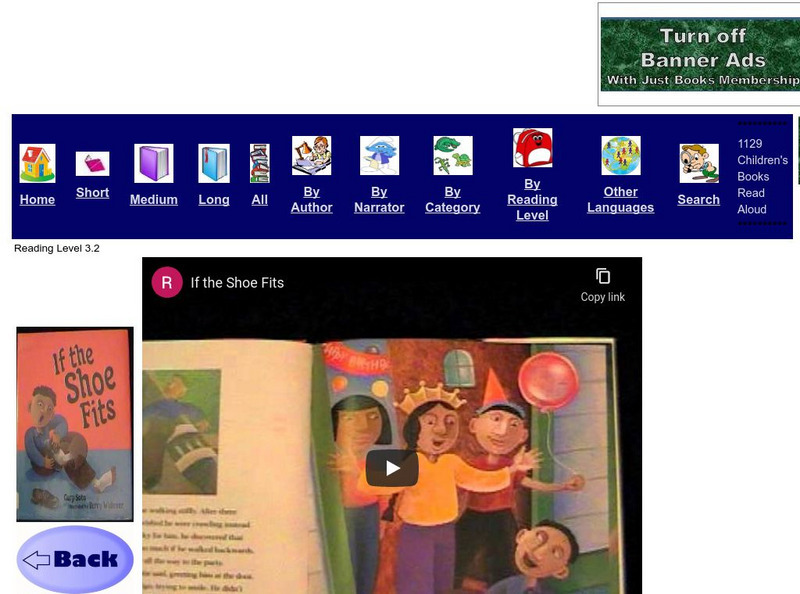
Task: Open the Short books link
Action: coord(92,192)
